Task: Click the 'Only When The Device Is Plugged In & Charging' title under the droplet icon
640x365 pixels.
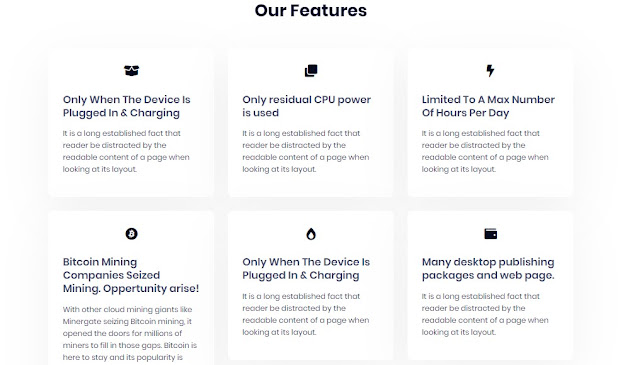Action: [x=306, y=269]
